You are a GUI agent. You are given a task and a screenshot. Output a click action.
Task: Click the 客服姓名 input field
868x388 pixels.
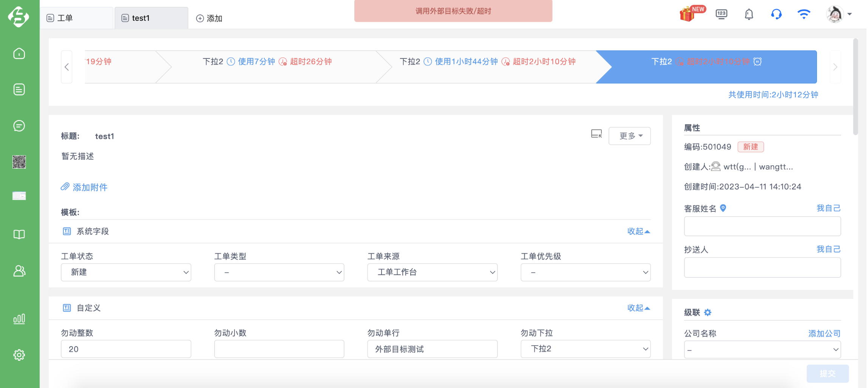pos(762,226)
